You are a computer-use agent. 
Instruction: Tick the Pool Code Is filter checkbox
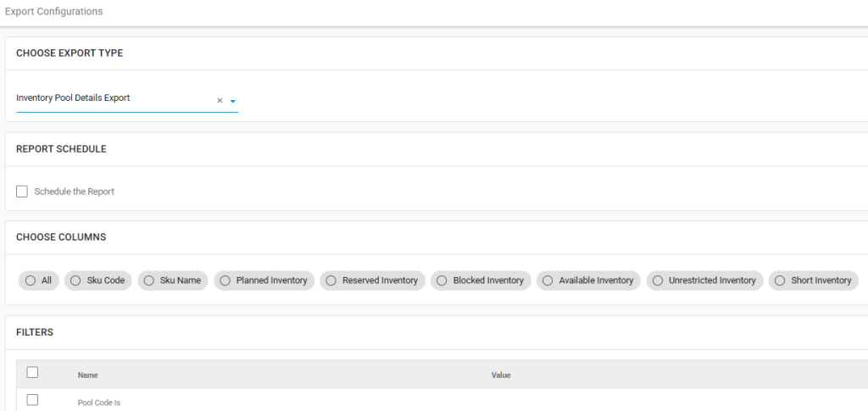pyautogui.click(x=33, y=400)
